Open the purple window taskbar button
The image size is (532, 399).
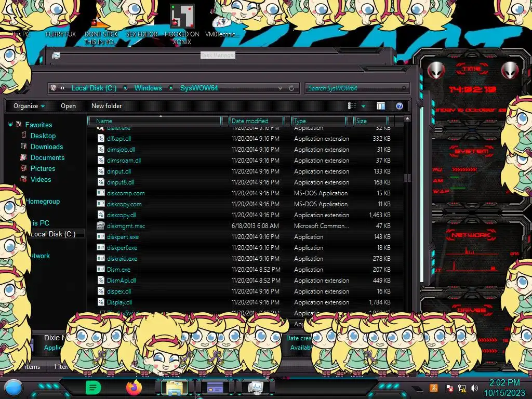tap(215, 388)
